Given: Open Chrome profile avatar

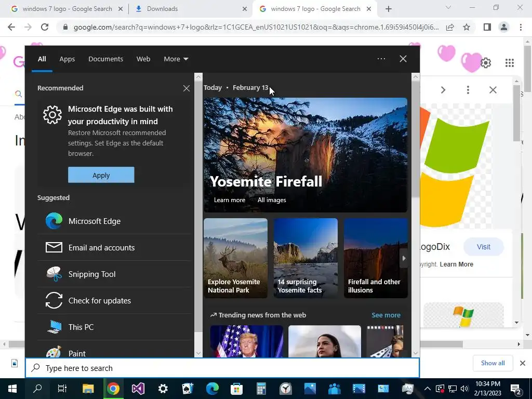Looking at the screenshot, I should (504, 27).
